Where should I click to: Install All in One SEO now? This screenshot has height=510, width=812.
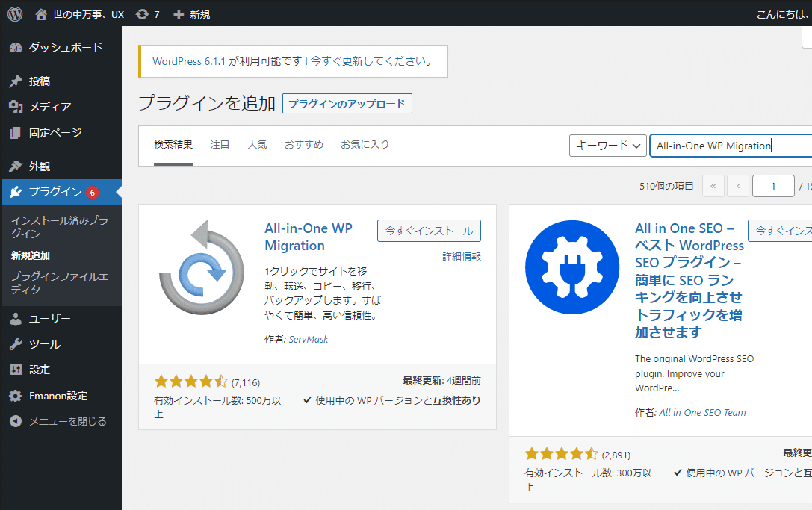pyautogui.click(x=780, y=231)
